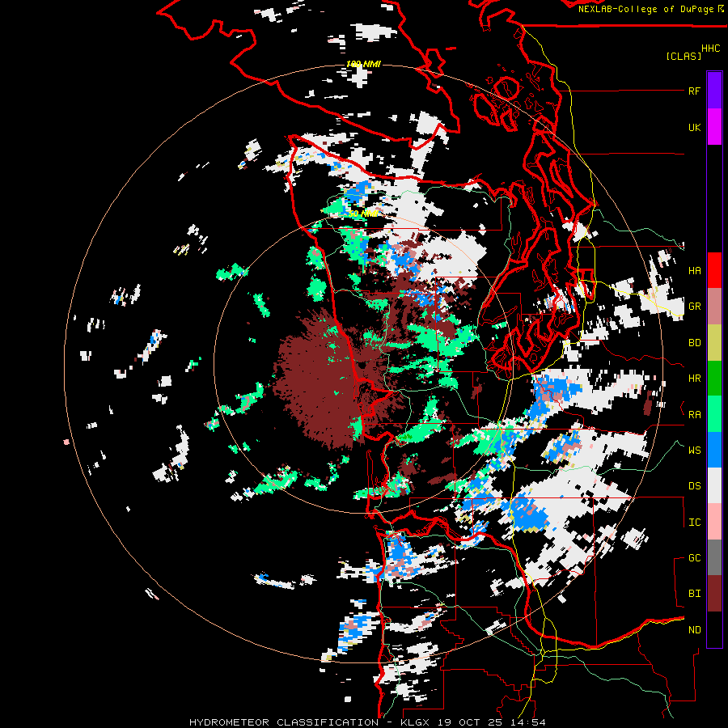This screenshot has height=728, width=728.
Task: Click the 'UK' legend label
Action: click(x=694, y=127)
